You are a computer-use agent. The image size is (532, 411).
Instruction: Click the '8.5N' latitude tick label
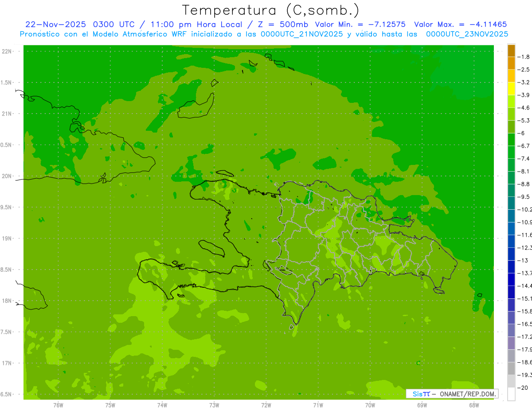[x=6, y=270]
